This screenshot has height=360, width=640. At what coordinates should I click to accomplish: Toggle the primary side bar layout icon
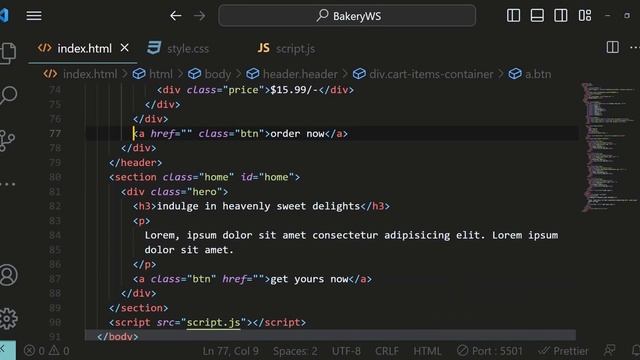513,16
